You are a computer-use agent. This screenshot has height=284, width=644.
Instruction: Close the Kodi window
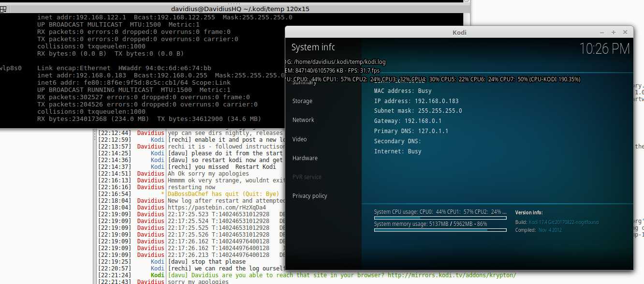click(x=625, y=32)
